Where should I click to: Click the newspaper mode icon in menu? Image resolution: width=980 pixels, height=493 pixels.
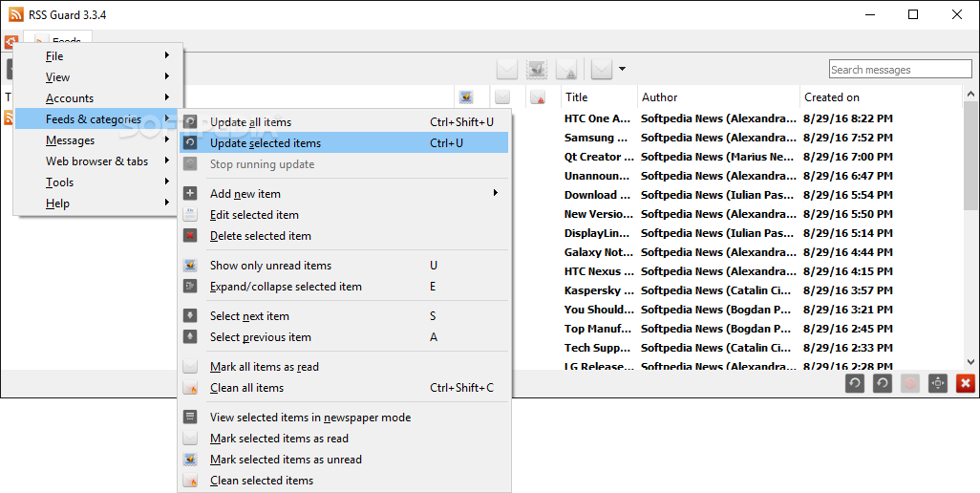click(x=190, y=417)
